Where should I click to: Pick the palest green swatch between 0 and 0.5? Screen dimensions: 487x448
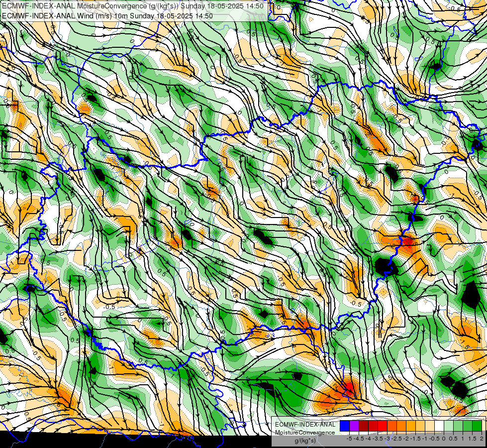(x=449, y=426)
